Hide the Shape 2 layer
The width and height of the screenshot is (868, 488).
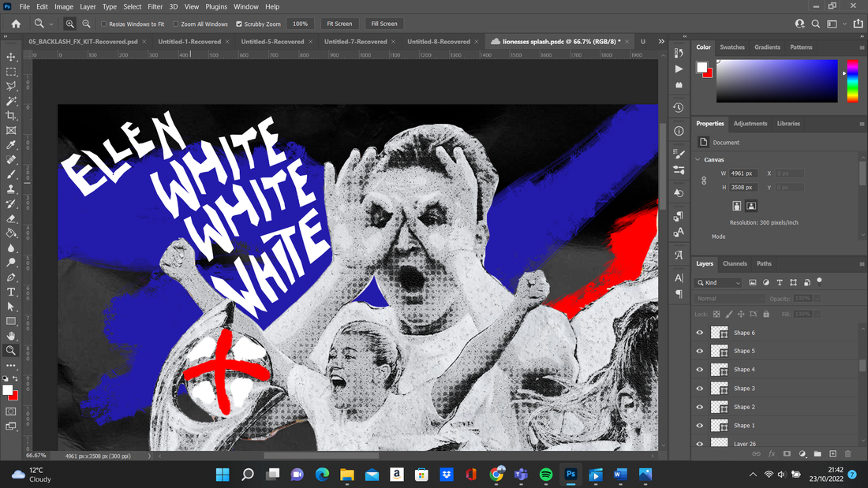pos(700,407)
